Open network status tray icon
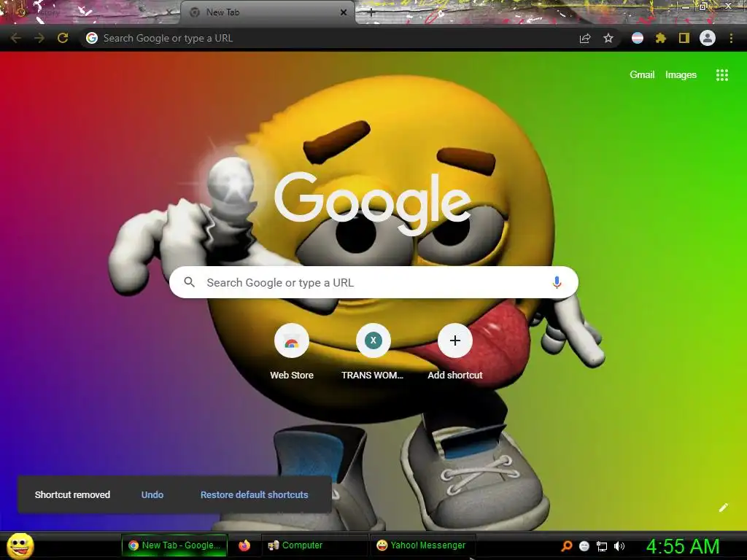 (x=602, y=546)
